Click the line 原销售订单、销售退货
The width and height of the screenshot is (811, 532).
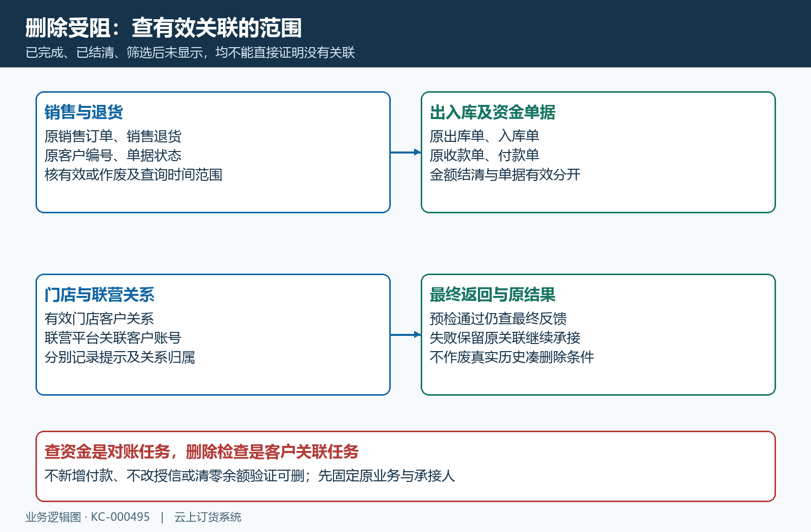pos(113,136)
